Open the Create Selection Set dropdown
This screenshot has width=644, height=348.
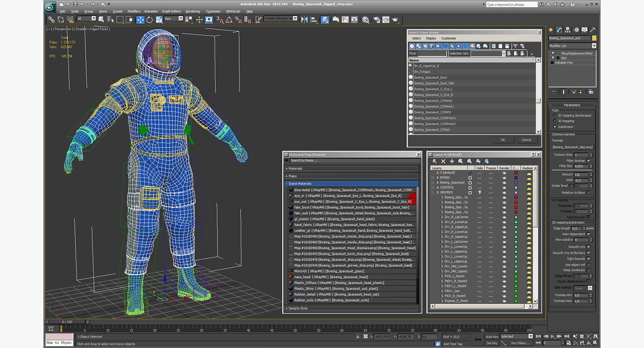[x=281, y=19]
